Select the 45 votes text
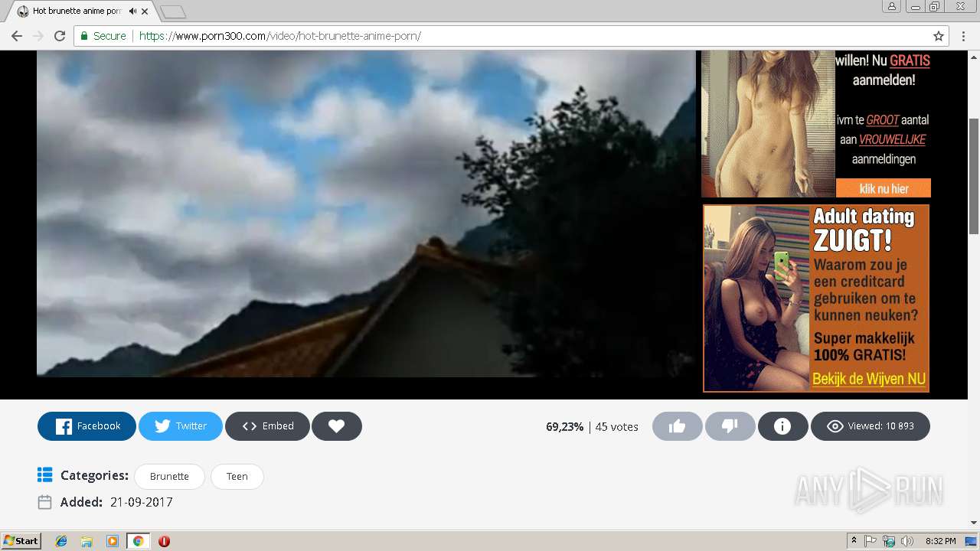The width and height of the screenshot is (980, 551). click(x=617, y=426)
